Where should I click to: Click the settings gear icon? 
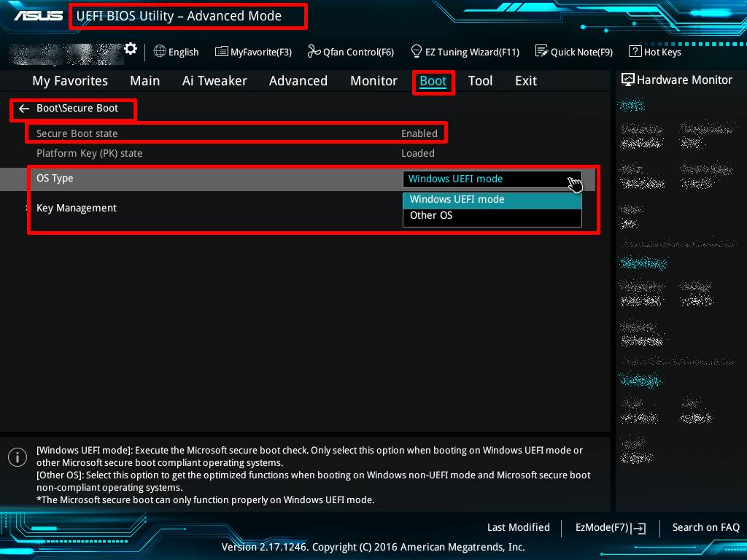(131, 49)
